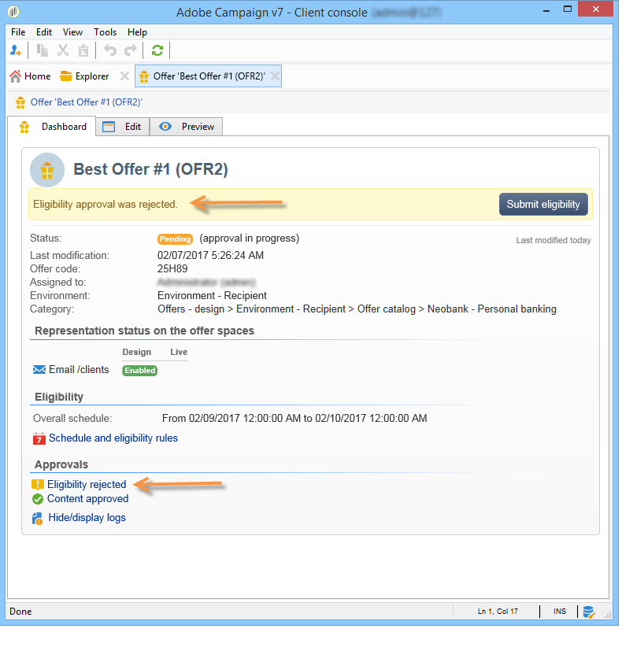Click the Redo arrow icon
The width and height of the screenshot is (644, 647).
[131, 50]
